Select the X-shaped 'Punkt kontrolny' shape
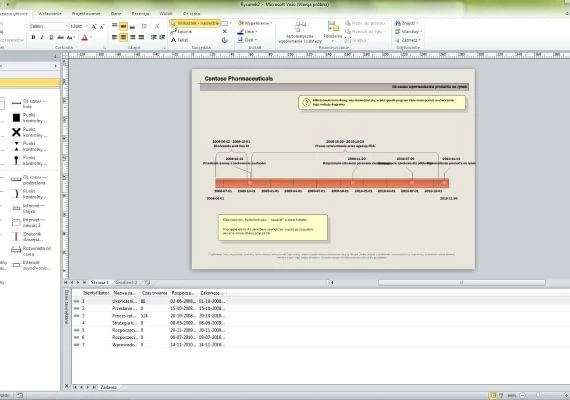This screenshot has width=570, height=400. (30, 132)
